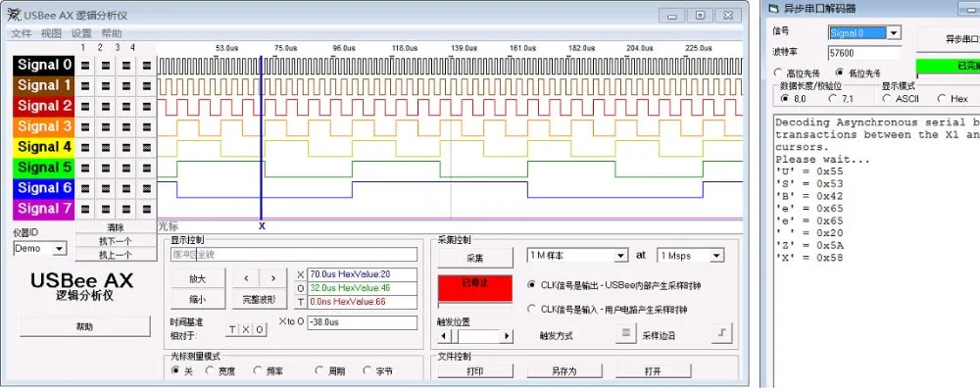Set Signal 6 trigger cell in column 3
This screenshot has width=980, height=391.
pyautogui.click(x=126, y=188)
